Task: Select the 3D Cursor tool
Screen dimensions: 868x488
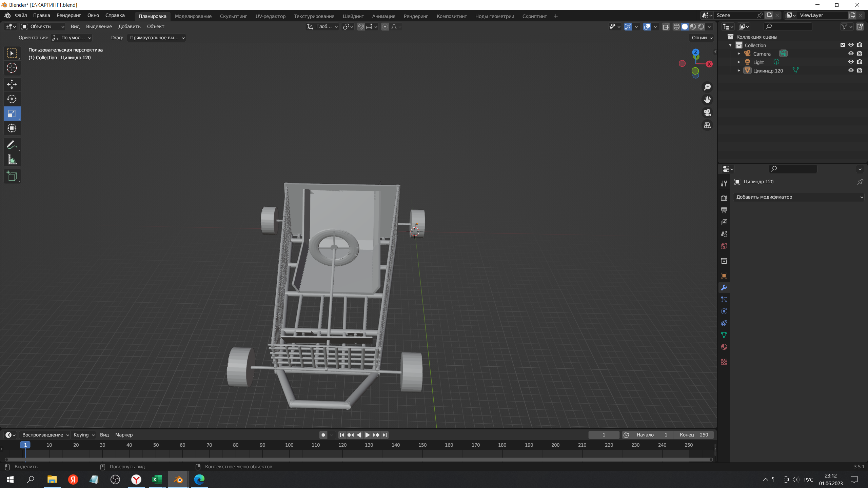Action: pos(12,68)
